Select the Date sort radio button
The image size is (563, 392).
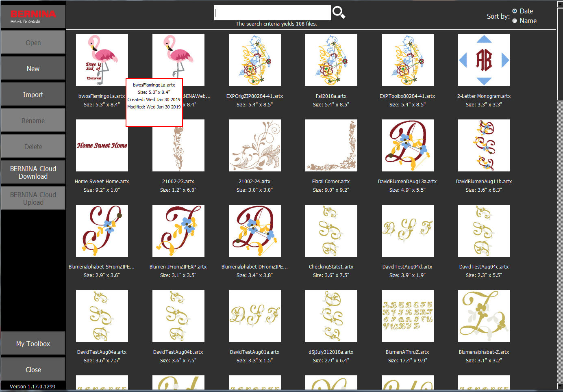(x=515, y=11)
